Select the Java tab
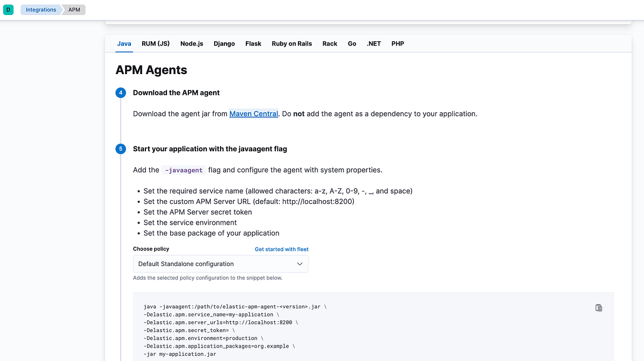 pyautogui.click(x=124, y=43)
